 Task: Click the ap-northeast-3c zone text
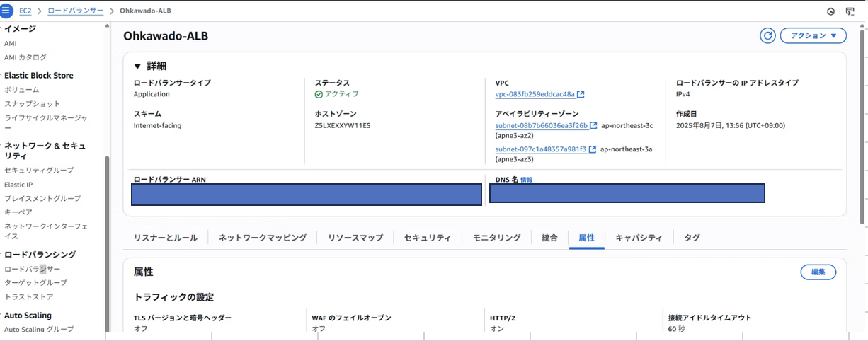tap(627, 126)
